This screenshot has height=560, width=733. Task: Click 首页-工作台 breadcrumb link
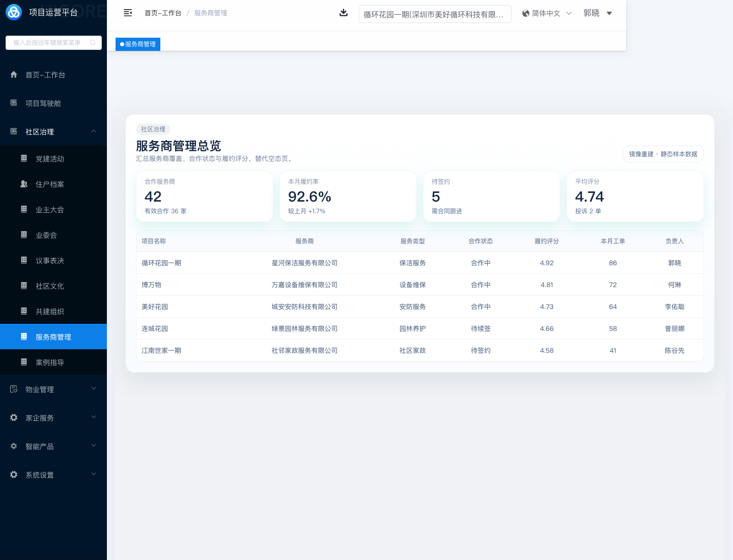[x=163, y=13]
